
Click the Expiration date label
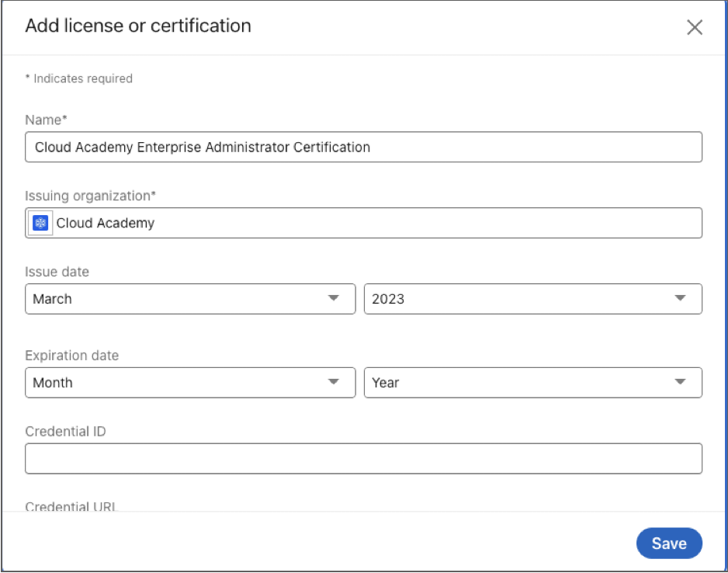point(71,356)
